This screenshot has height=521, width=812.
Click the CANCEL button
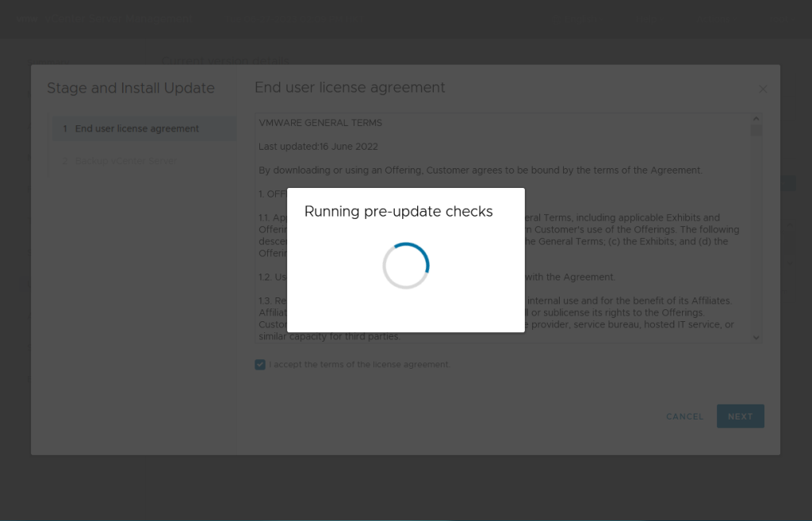click(684, 416)
